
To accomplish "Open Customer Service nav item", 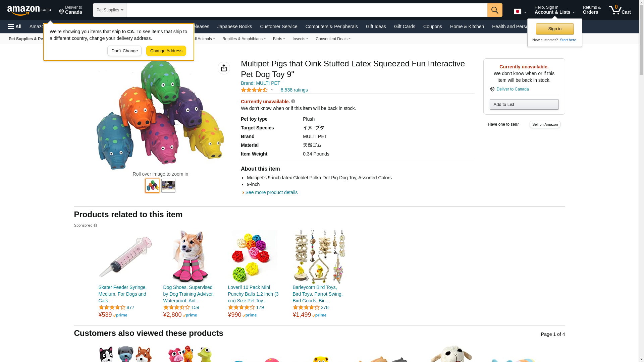I will point(278,26).
